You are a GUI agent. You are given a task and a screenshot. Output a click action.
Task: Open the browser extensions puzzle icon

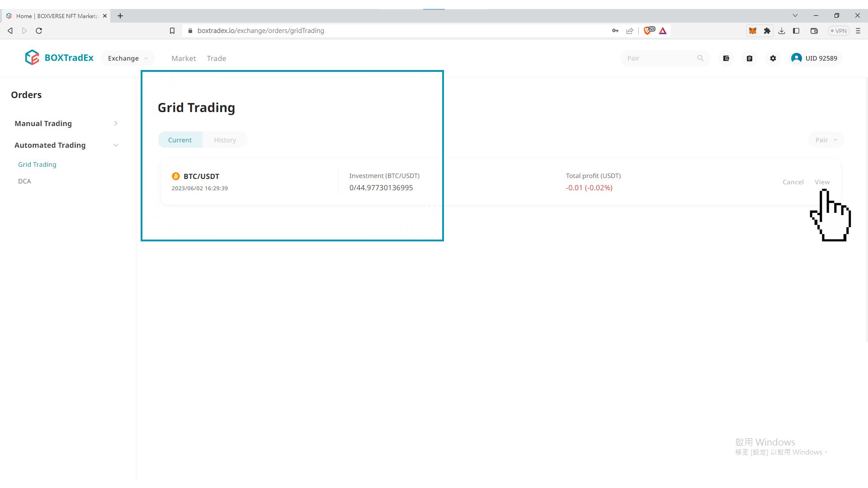pyautogui.click(x=767, y=31)
